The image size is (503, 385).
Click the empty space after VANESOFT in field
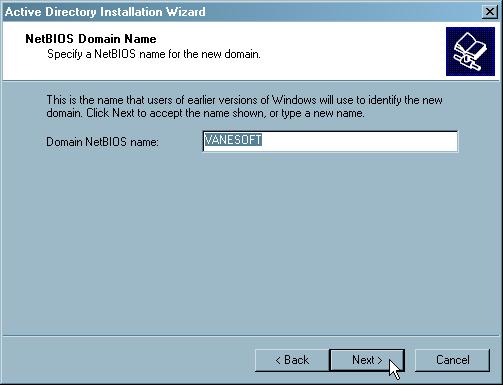click(358, 141)
